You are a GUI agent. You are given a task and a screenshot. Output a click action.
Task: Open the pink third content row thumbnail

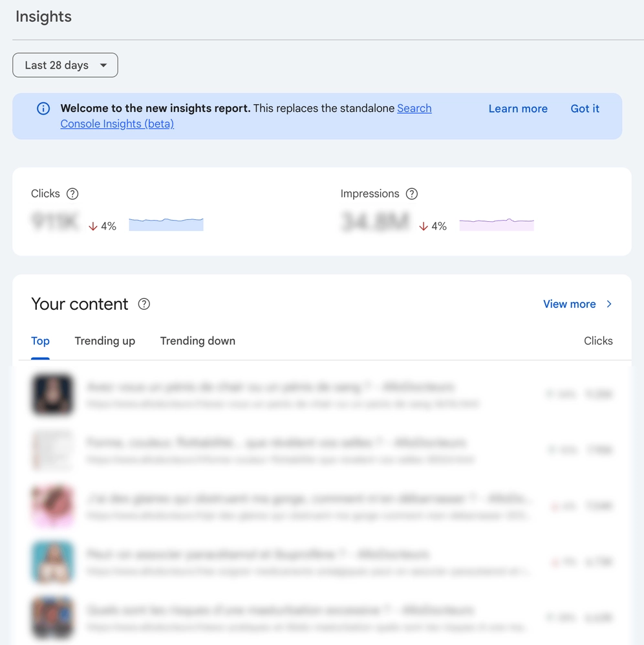52,505
